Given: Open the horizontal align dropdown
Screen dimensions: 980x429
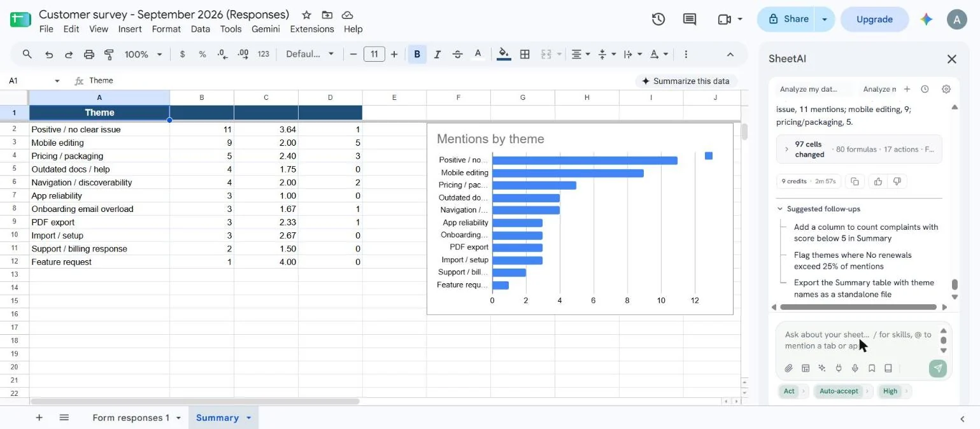Looking at the screenshot, I should coord(580,54).
